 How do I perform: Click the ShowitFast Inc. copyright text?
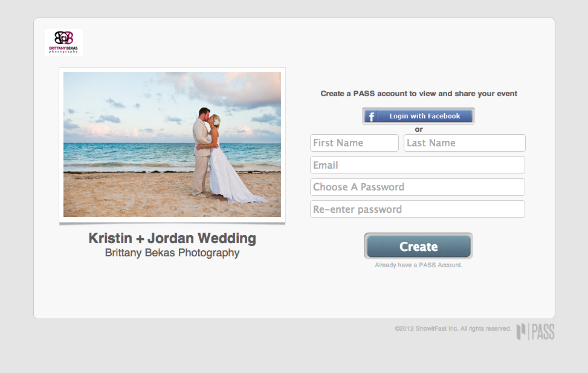point(453,329)
